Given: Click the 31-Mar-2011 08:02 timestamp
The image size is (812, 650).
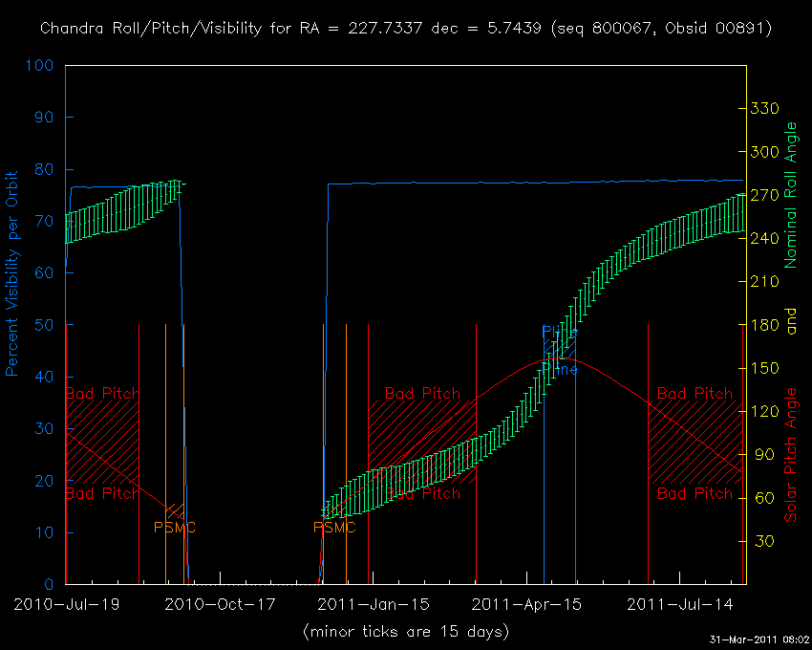Looking at the screenshot, I should point(758,639).
